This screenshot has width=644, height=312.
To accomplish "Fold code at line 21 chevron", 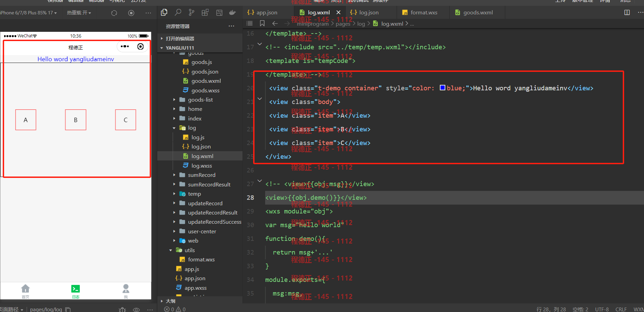I will coord(260,99).
